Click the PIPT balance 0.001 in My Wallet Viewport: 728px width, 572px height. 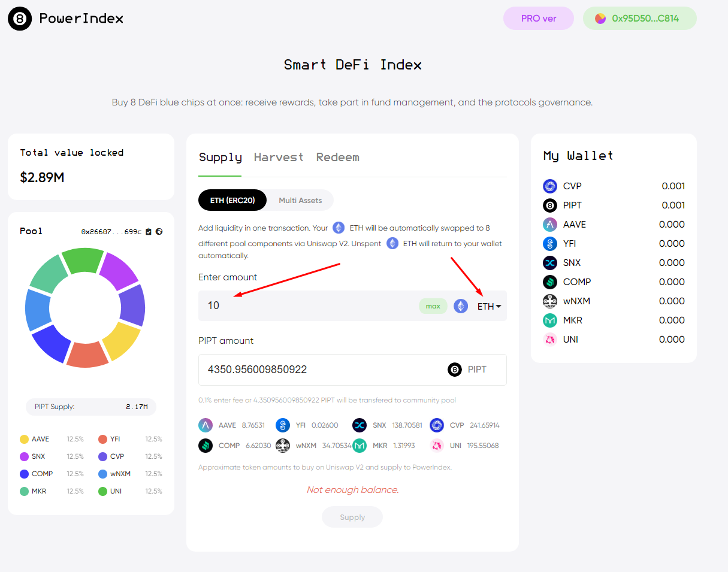tap(673, 205)
